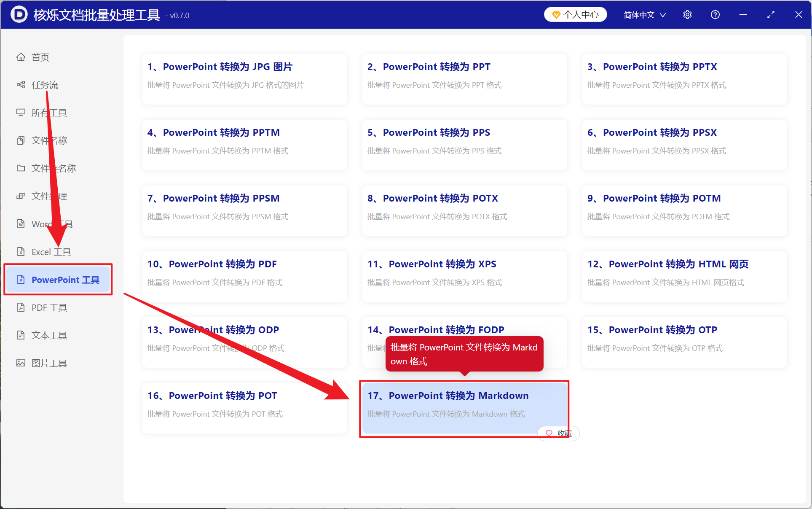
Task: Click the PDF 工具 document icon
Action: pyautogui.click(x=21, y=307)
